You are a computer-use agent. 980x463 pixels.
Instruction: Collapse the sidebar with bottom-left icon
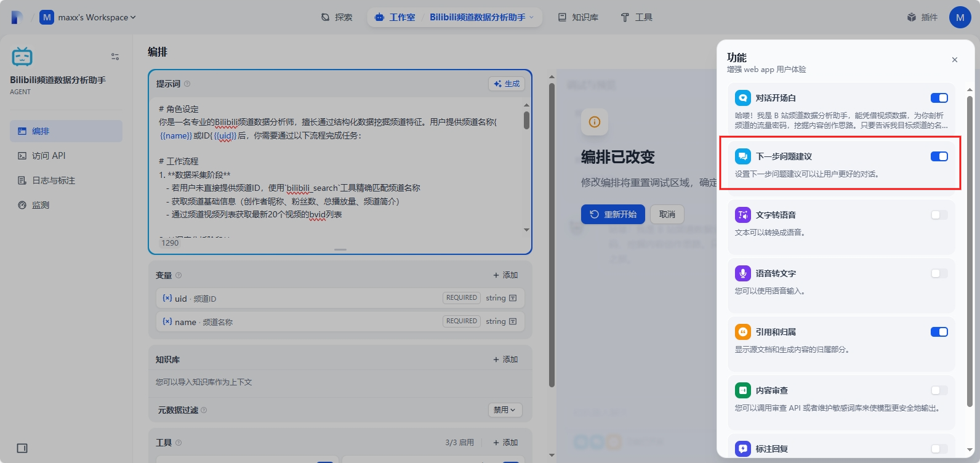click(22, 448)
